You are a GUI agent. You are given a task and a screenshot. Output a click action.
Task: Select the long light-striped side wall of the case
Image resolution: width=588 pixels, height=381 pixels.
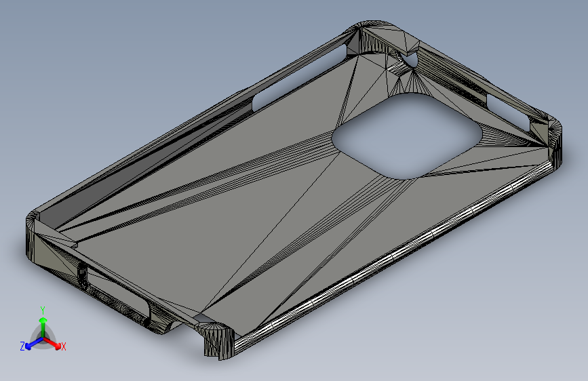[394, 259]
